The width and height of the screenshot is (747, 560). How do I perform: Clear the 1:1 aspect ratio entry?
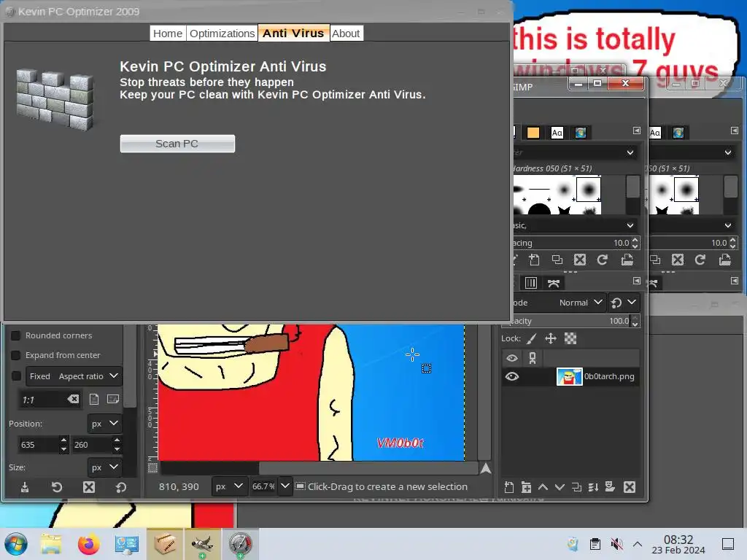74,399
